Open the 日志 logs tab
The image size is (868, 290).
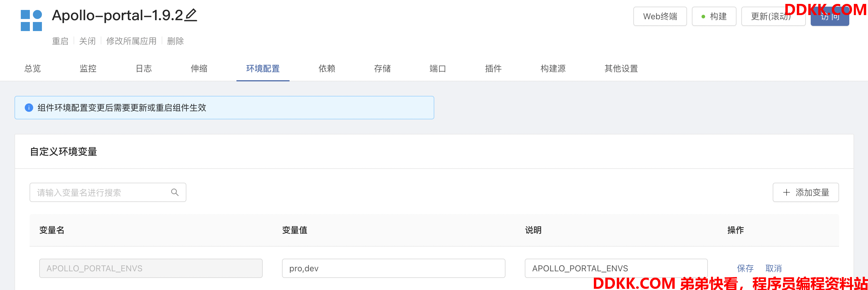144,68
